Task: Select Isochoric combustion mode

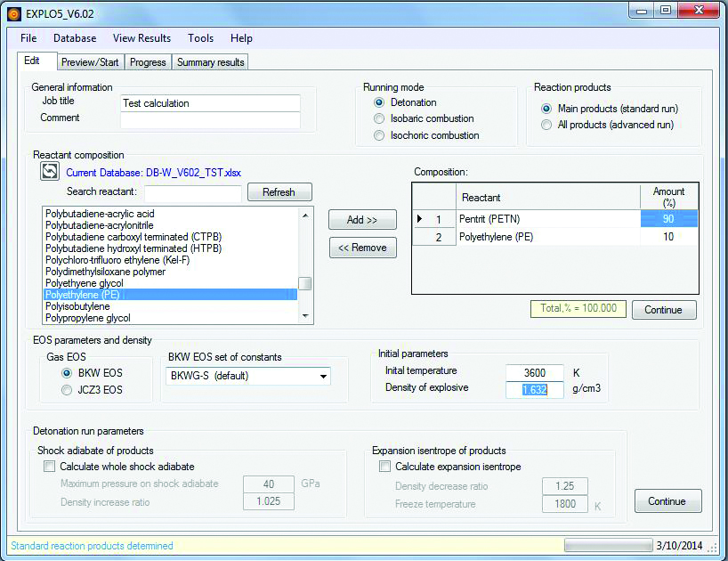Action: click(x=379, y=135)
